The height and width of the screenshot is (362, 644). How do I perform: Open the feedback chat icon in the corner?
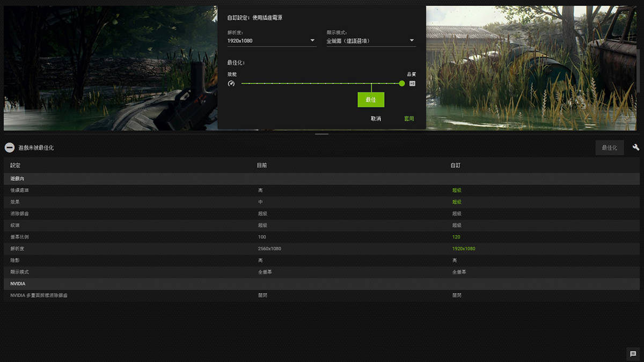click(633, 354)
